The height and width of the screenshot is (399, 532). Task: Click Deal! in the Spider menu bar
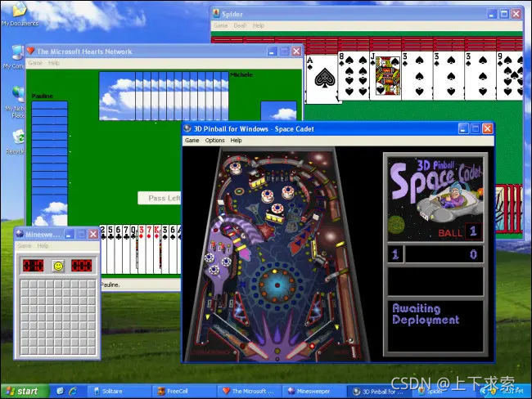pos(240,26)
